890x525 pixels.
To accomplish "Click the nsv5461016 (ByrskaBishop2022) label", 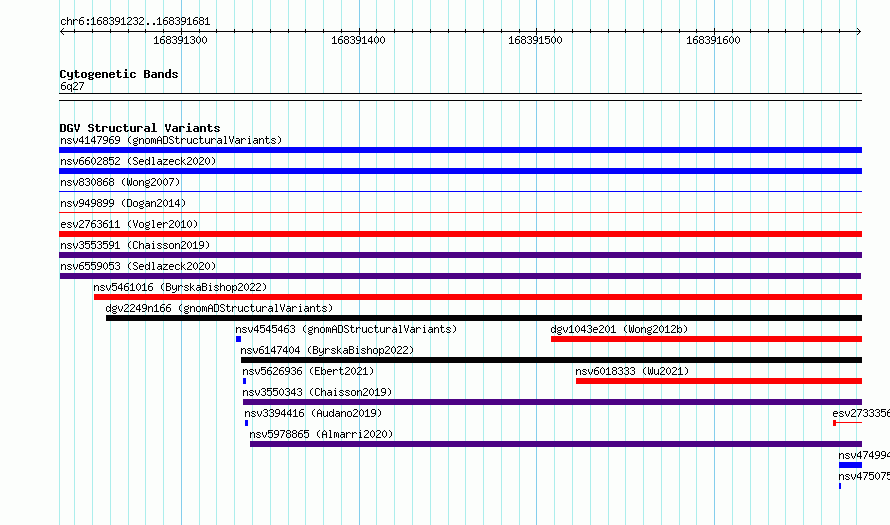I will [x=180, y=287].
